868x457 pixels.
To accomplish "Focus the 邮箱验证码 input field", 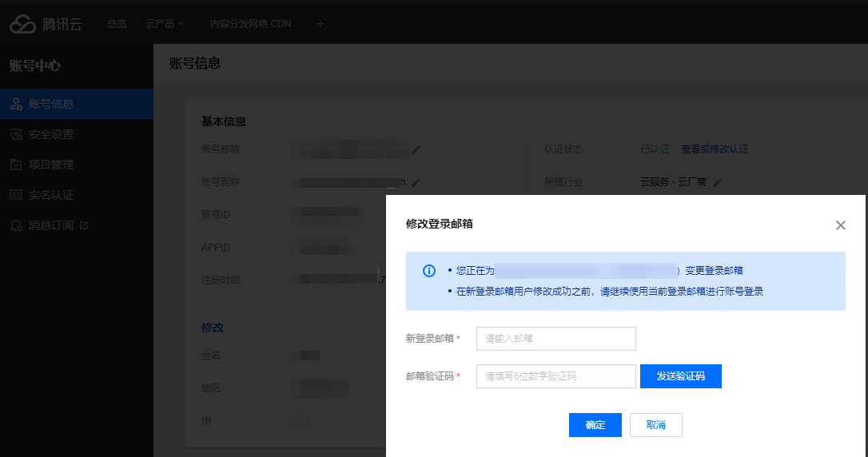I will click(x=555, y=376).
